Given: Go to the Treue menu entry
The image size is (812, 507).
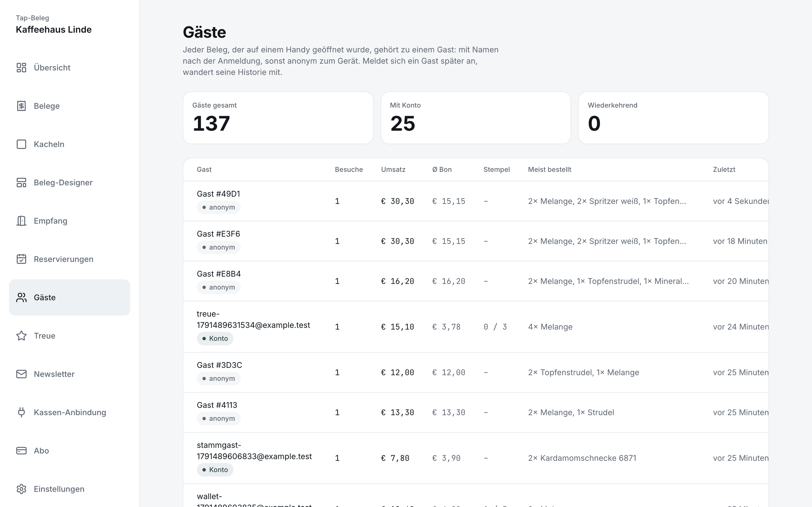Looking at the screenshot, I should (x=69, y=336).
